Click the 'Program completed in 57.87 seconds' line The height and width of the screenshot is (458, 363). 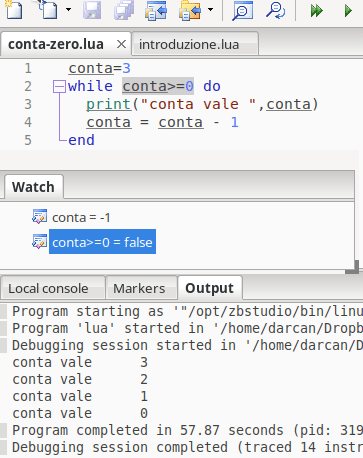(187, 430)
